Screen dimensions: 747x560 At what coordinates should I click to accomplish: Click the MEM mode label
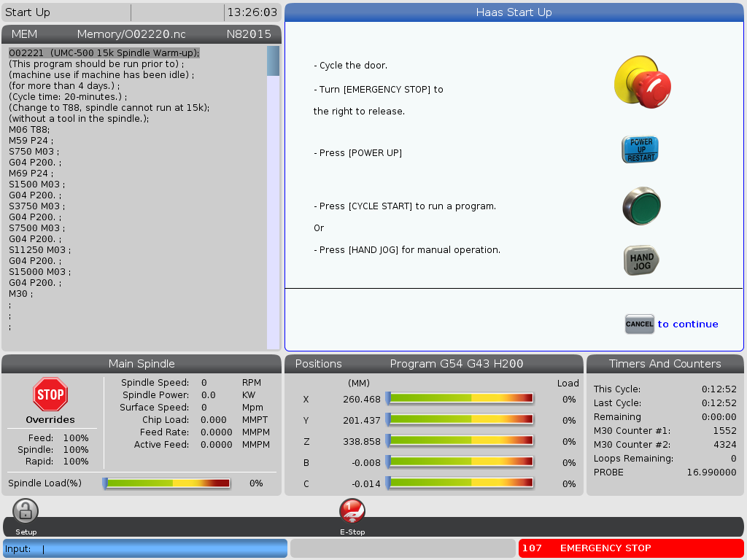(x=24, y=34)
